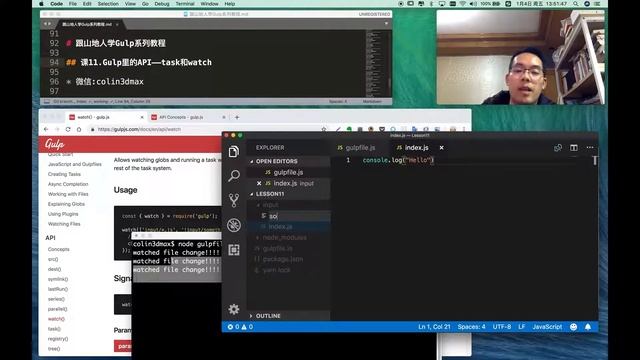This screenshot has width=640, height=360.
Task: Open Debug view in VS Code activity bar
Action: click(233, 225)
